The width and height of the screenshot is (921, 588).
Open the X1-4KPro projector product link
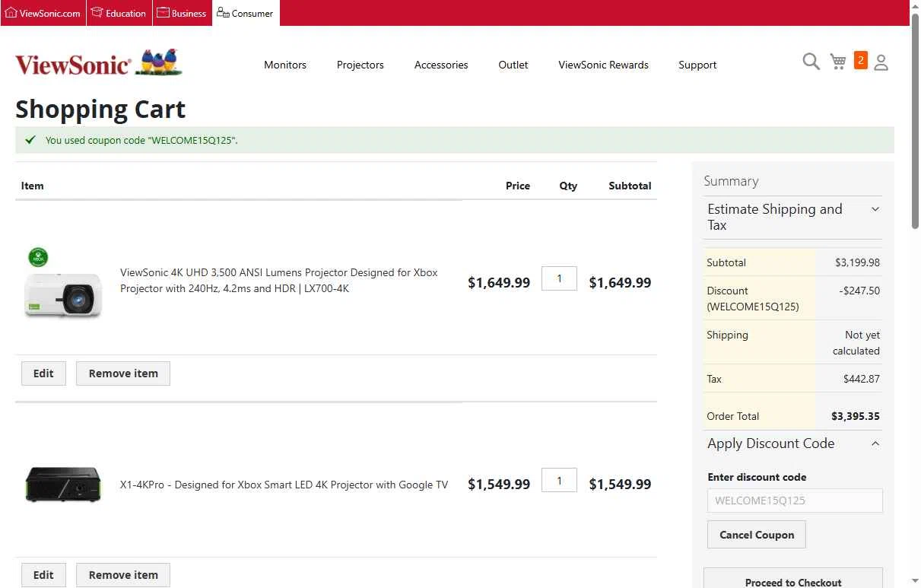click(x=284, y=485)
